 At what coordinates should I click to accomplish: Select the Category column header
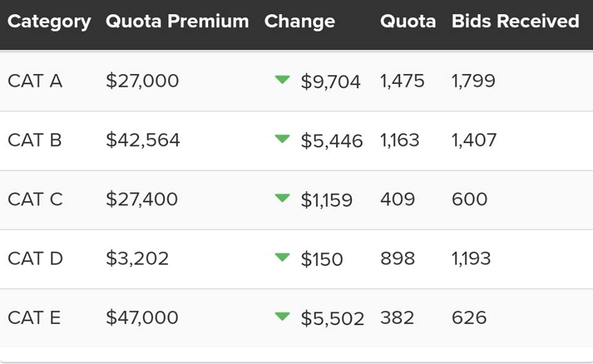[x=49, y=22]
